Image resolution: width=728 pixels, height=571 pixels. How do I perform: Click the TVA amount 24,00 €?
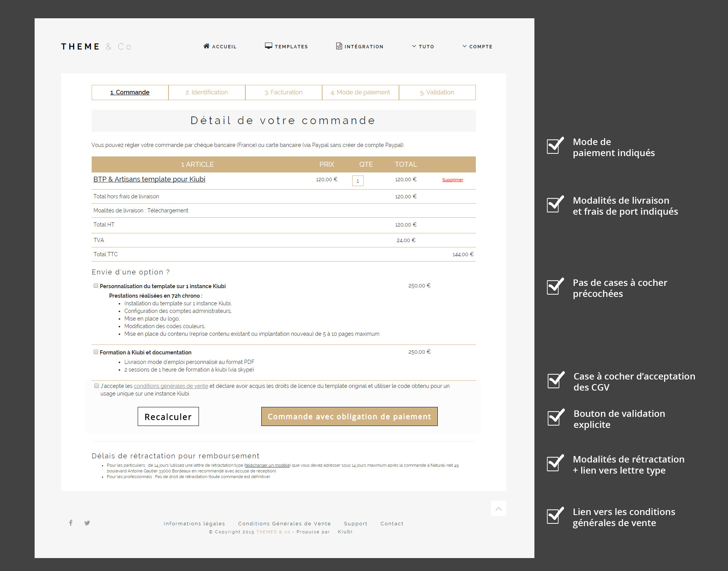pyautogui.click(x=406, y=240)
